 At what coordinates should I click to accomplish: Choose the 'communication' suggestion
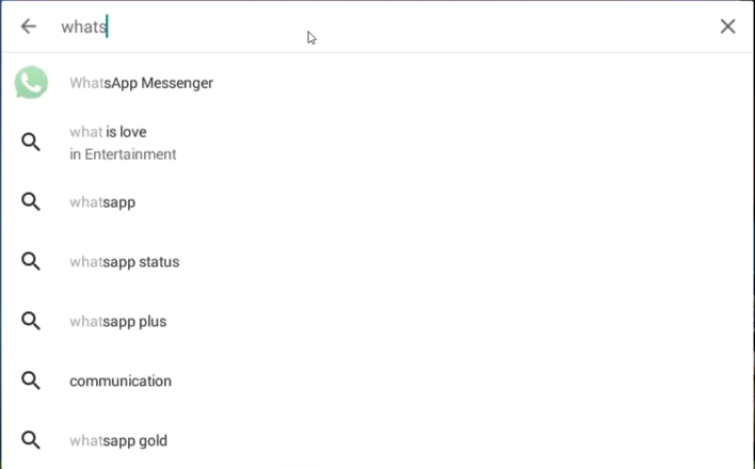(x=120, y=381)
